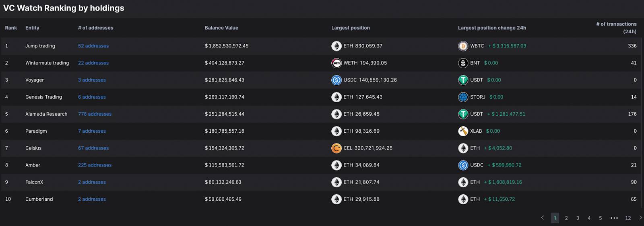Image resolution: width=644 pixels, height=226 pixels.
Task: Go to previous page arrow
Action: (x=543, y=218)
